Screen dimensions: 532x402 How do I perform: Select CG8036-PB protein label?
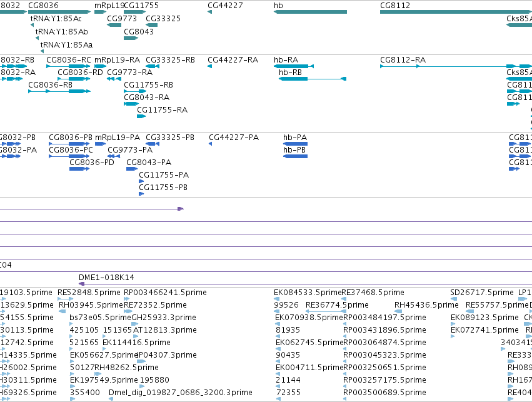tap(71, 138)
